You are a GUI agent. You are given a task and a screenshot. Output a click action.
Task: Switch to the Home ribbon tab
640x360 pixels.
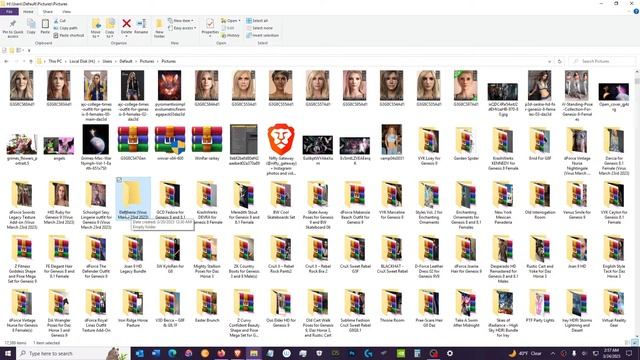pyautogui.click(x=28, y=11)
